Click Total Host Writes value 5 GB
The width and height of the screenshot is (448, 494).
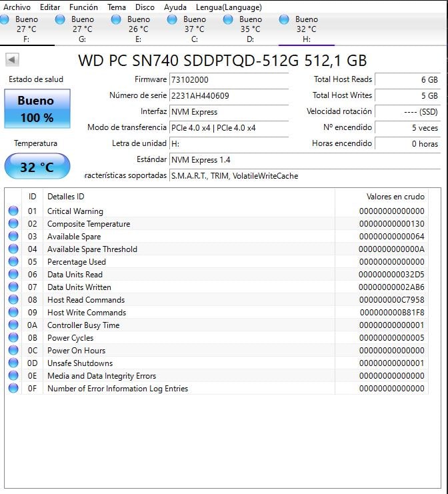(x=408, y=96)
